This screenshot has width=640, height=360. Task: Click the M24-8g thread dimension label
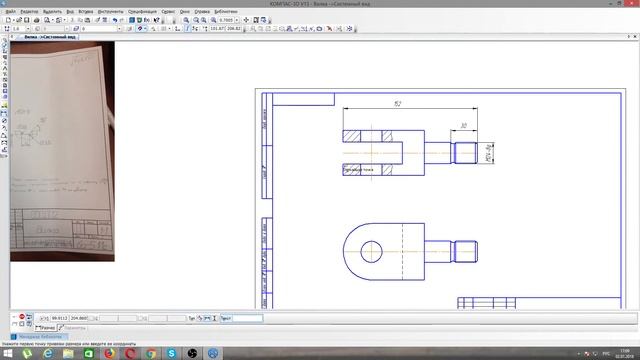click(488, 153)
